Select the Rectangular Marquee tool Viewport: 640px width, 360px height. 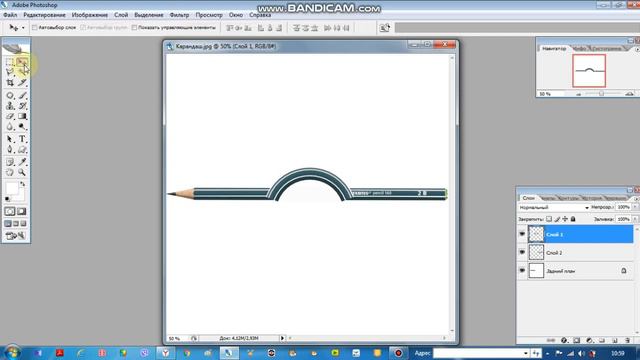(x=10, y=62)
